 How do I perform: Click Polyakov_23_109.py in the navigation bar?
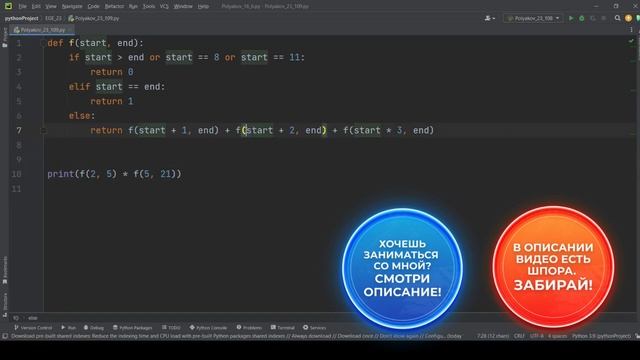93,18
